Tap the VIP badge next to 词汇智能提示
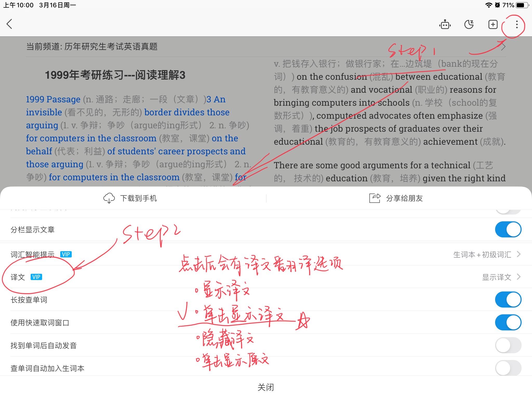This screenshot has width=532, height=399. [x=66, y=254]
